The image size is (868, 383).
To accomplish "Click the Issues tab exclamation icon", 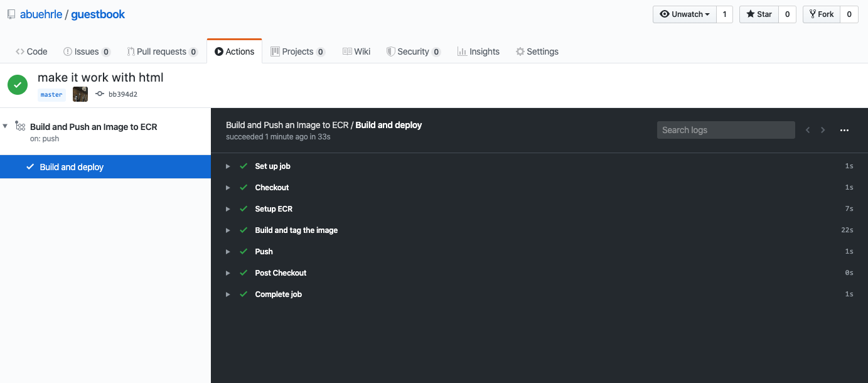I will point(68,51).
